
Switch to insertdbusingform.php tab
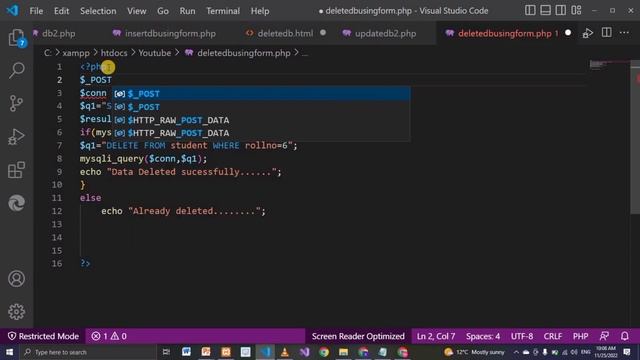point(170,33)
